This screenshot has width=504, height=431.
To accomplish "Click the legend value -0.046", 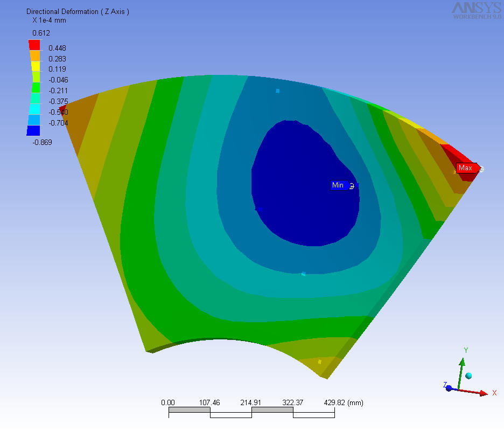I will click(x=58, y=80).
